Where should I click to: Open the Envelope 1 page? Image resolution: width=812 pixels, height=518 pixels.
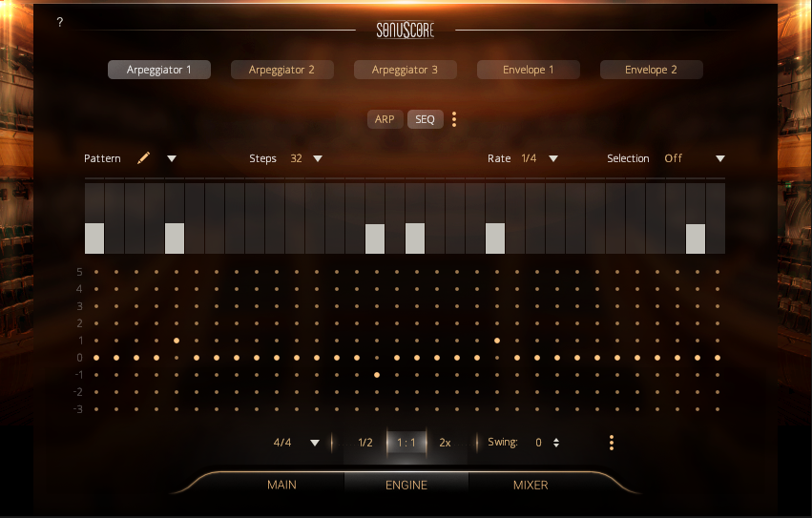[x=528, y=70]
